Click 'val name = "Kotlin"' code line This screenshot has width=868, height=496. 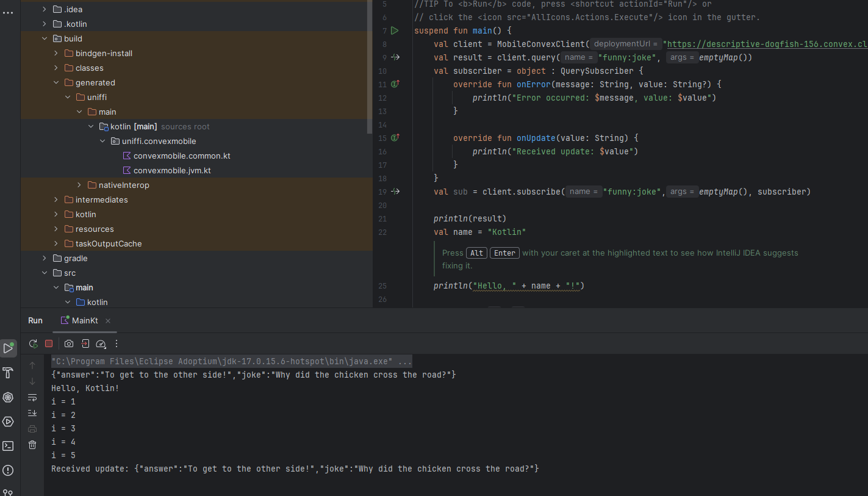tap(479, 232)
